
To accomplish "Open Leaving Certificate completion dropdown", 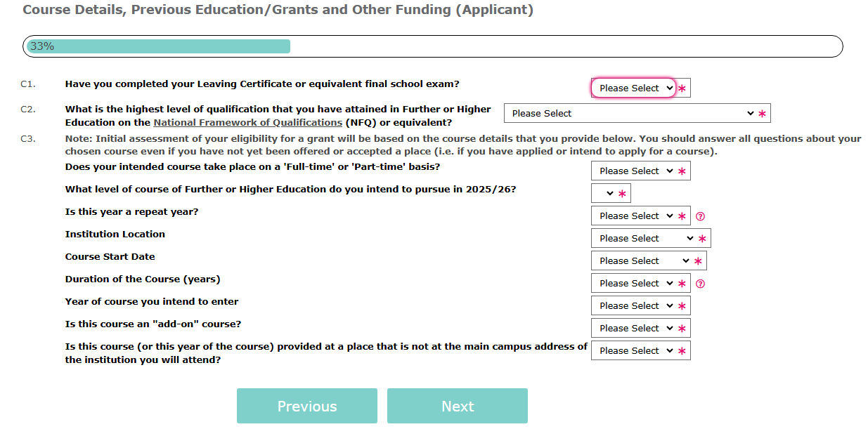I will click(x=633, y=88).
